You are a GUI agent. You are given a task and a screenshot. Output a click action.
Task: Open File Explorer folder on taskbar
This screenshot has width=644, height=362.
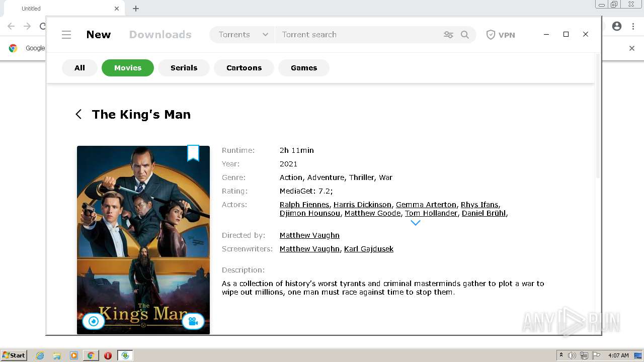57,355
